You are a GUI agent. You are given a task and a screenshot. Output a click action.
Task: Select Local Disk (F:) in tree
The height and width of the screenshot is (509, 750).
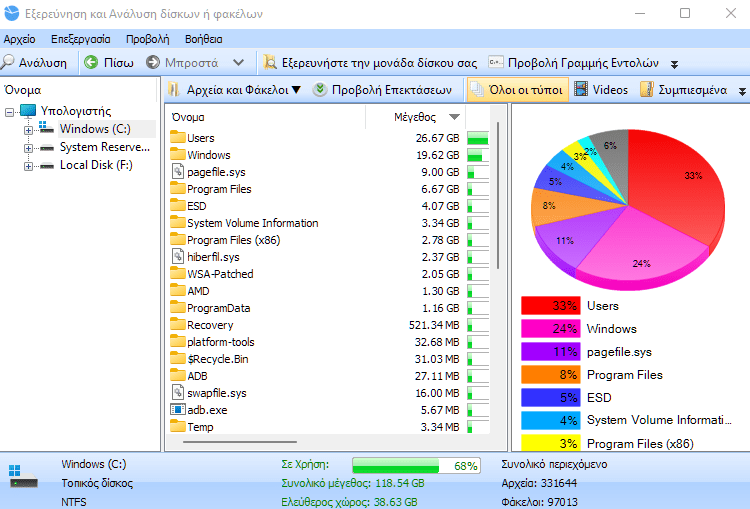(96, 165)
